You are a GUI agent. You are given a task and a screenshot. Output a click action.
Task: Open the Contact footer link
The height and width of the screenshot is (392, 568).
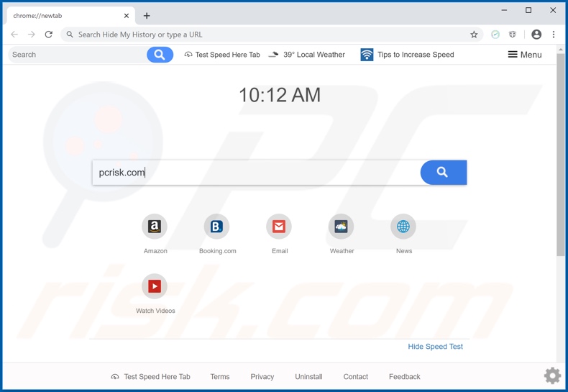pyautogui.click(x=355, y=377)
